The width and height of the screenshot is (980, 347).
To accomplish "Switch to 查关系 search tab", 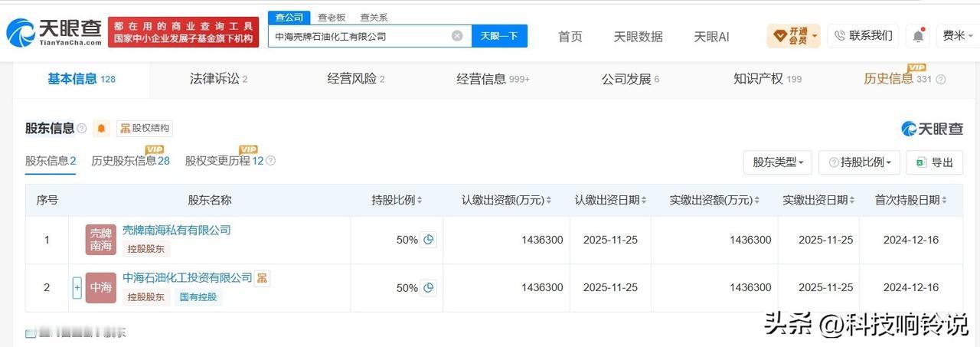I will 374,17.
